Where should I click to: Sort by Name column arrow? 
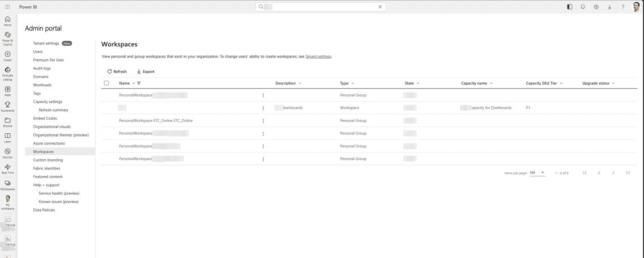[x=133, y=83]
